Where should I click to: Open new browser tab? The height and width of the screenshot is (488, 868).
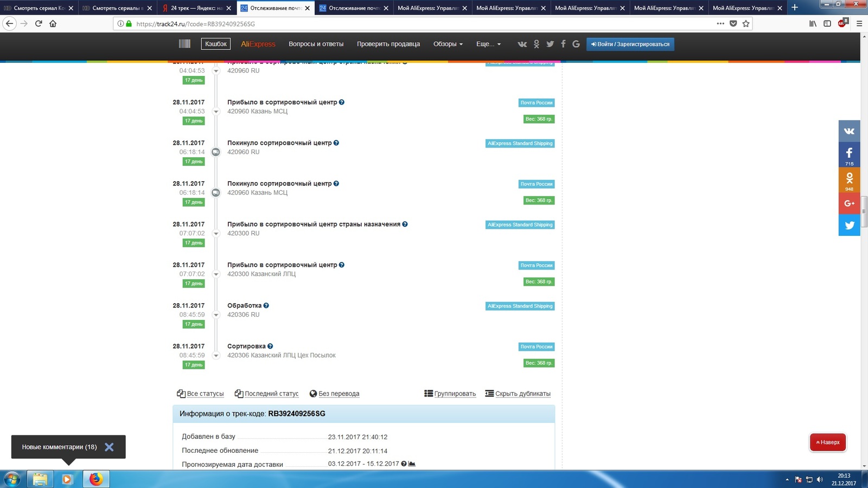795,8
